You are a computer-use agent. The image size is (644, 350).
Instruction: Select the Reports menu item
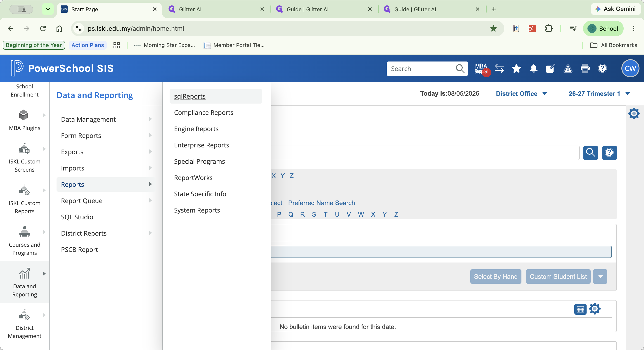coord(106,184)
